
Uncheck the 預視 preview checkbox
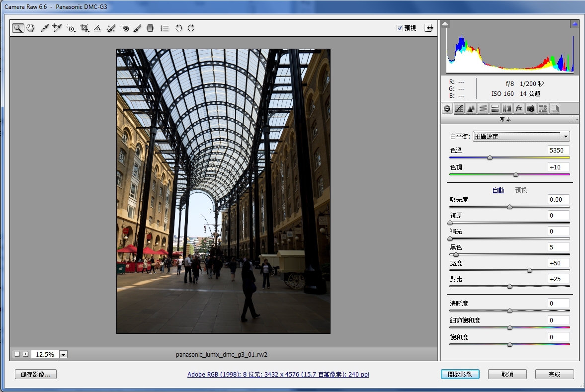pos(400,28)
